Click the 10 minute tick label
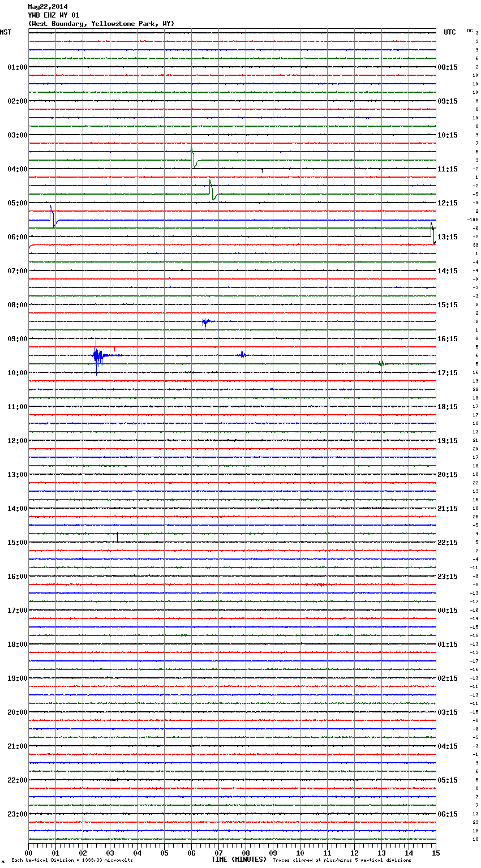 click(x=300, y=853)
